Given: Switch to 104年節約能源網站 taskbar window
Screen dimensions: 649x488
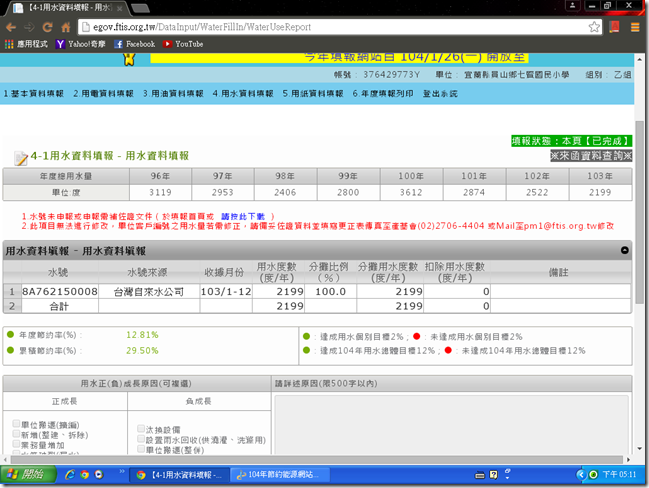Looking at the screenshot, I should pos(280,475).
